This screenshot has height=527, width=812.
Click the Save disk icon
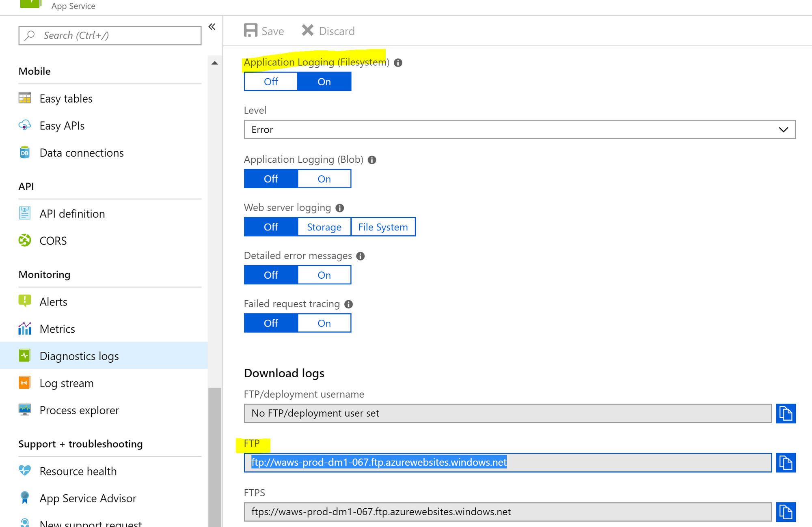(251, 30)
